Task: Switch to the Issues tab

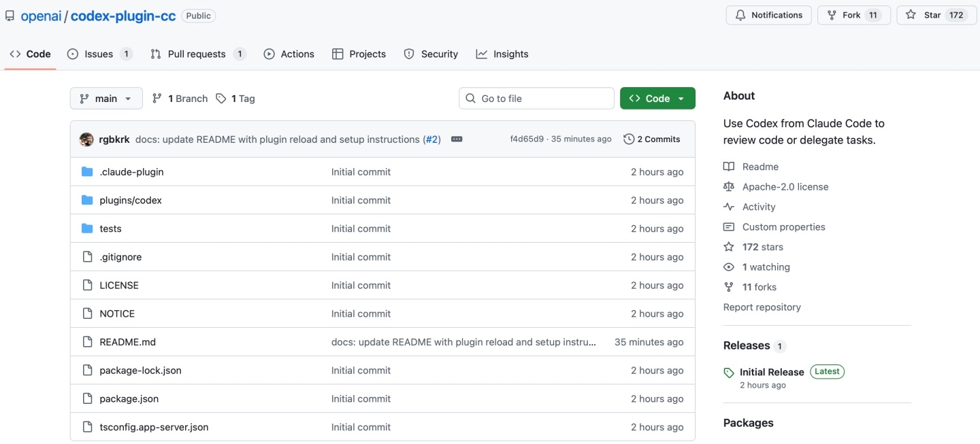Action: click(x=99, y=54)
